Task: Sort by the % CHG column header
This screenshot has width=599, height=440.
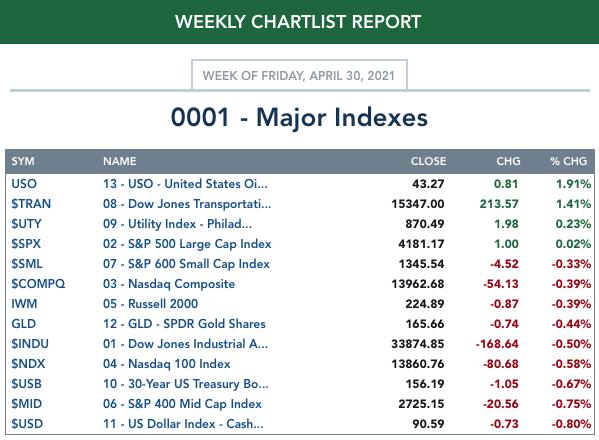Action: click(x=568, y=161)
